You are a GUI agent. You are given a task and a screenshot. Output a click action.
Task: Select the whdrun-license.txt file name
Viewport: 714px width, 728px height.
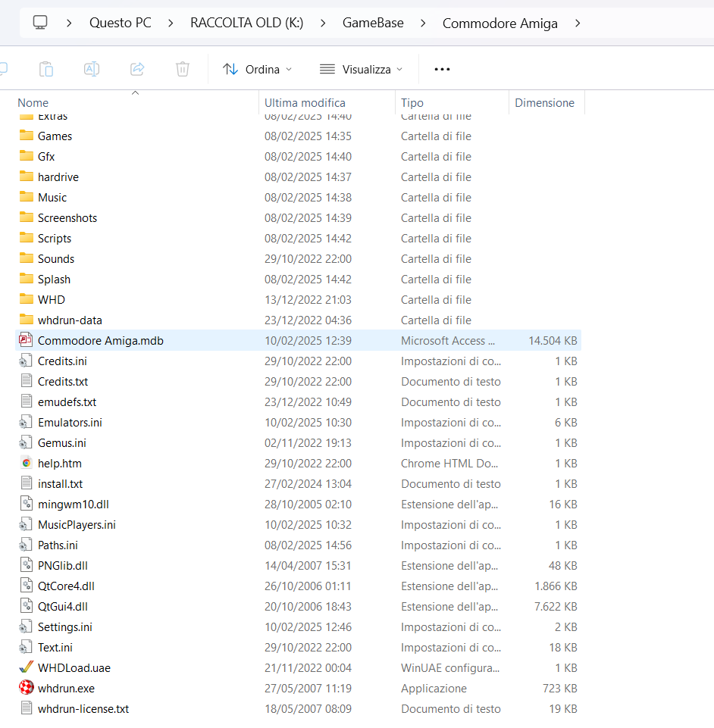point(83,708)
